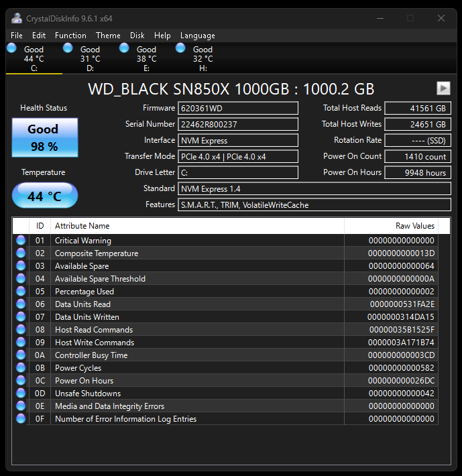Click the Total Host Writes value 24651 GB

[418, 124]
